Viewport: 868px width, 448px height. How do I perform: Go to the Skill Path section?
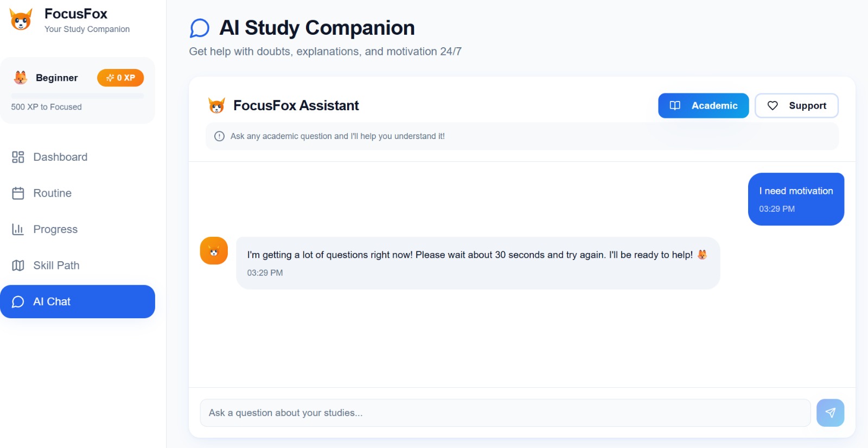pos(56,266)
